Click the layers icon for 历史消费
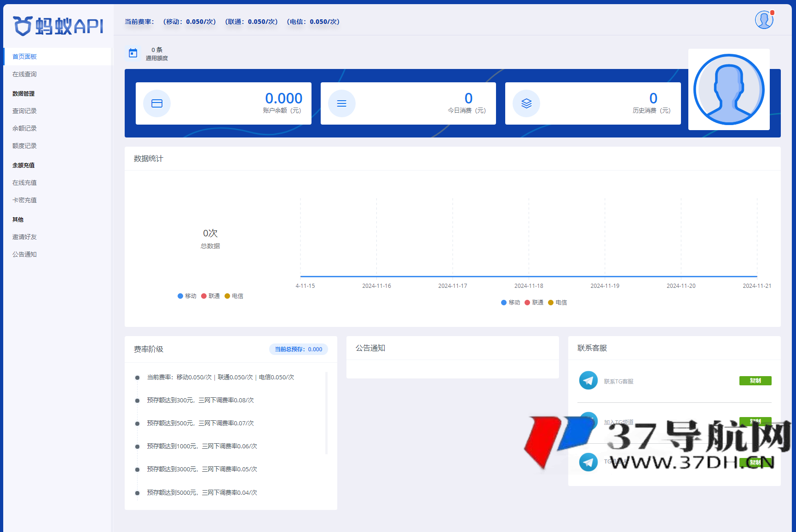Screen dimensions: 796x532 coord(526,103)
